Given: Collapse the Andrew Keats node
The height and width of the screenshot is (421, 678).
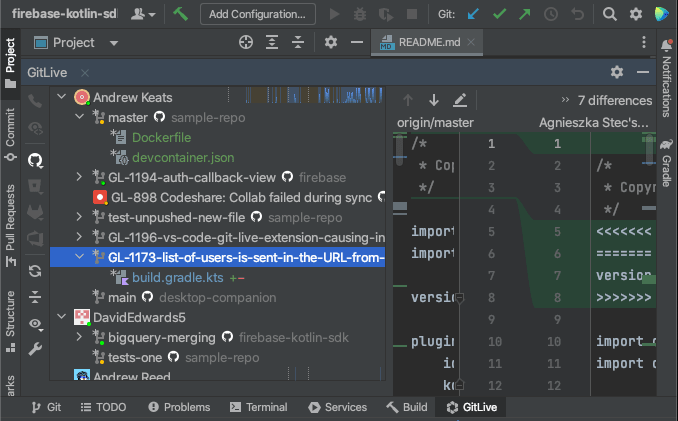Looking at the screenshot, I should click(x=62, y=97).
